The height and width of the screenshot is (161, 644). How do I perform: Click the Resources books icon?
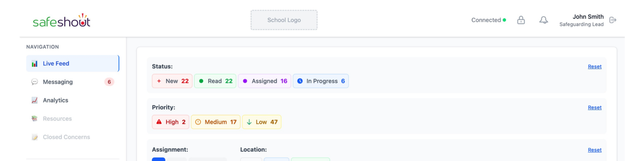pos(35,119)
